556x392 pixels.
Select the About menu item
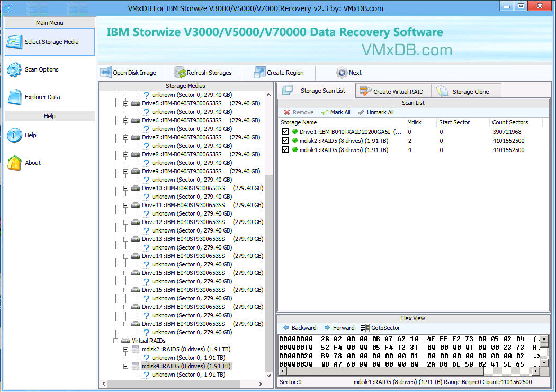click(x=50, y=163)
